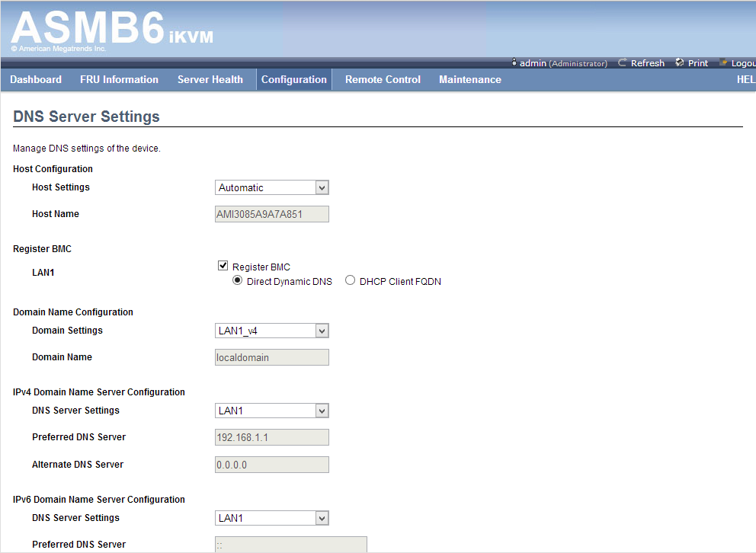Click the Refresh link text
Viewport: 756px width, 553px height.
coord(648,63)
